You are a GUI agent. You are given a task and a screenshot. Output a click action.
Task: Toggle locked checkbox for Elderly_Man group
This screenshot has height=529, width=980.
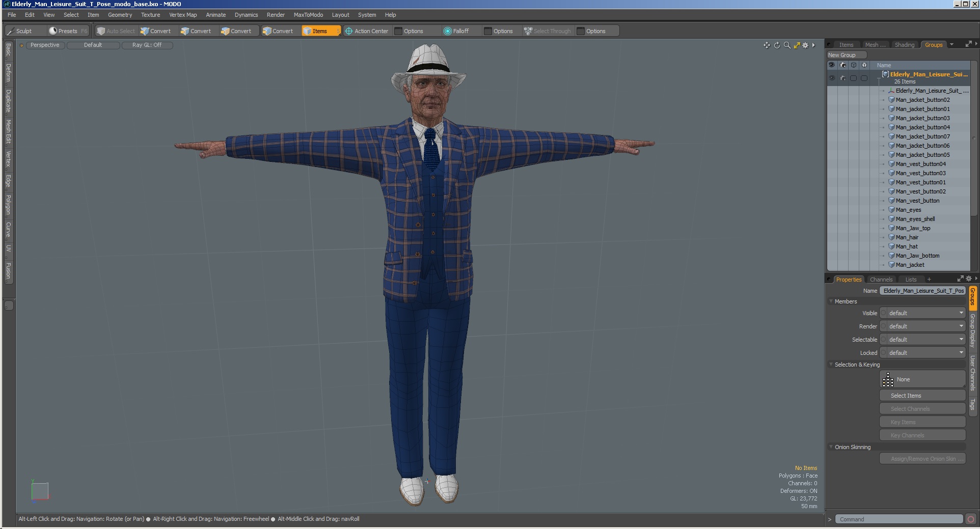[x=864, y=78]
